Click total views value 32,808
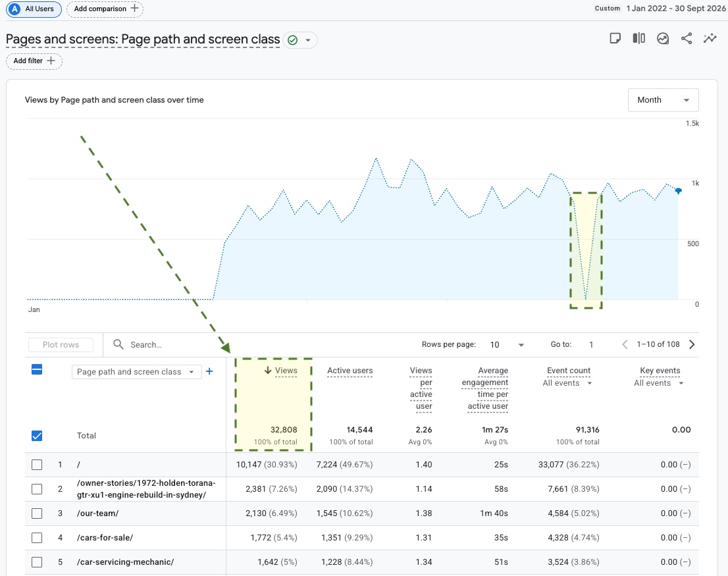728x576 pixels. 283,430
